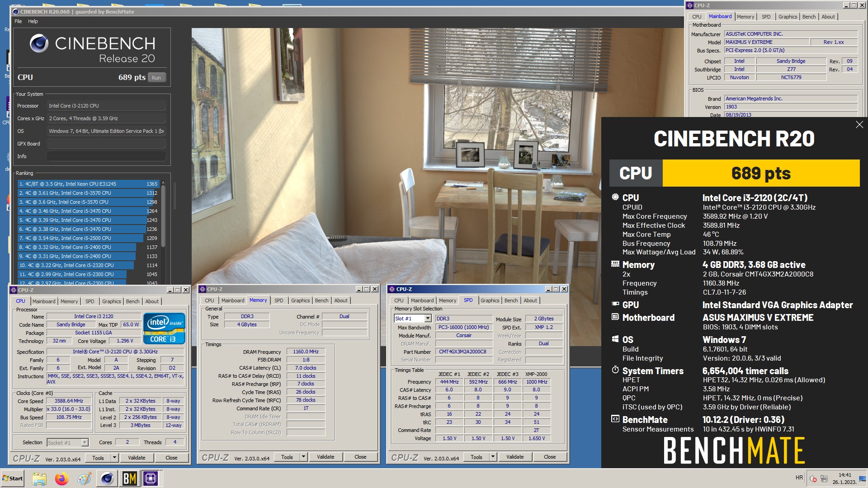Click the System Timers clock icon

click(615, 370)
